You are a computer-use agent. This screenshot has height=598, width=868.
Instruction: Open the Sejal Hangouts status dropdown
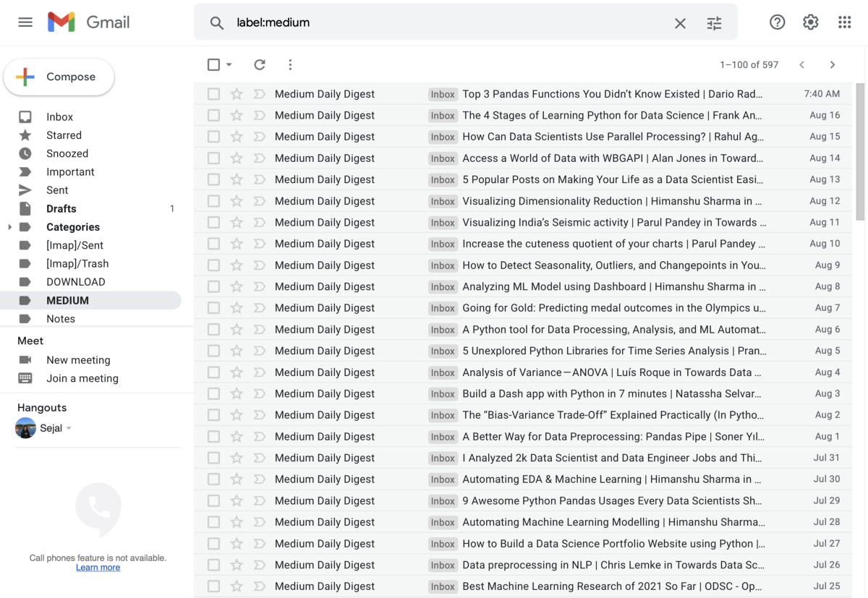tap(69, 429)
